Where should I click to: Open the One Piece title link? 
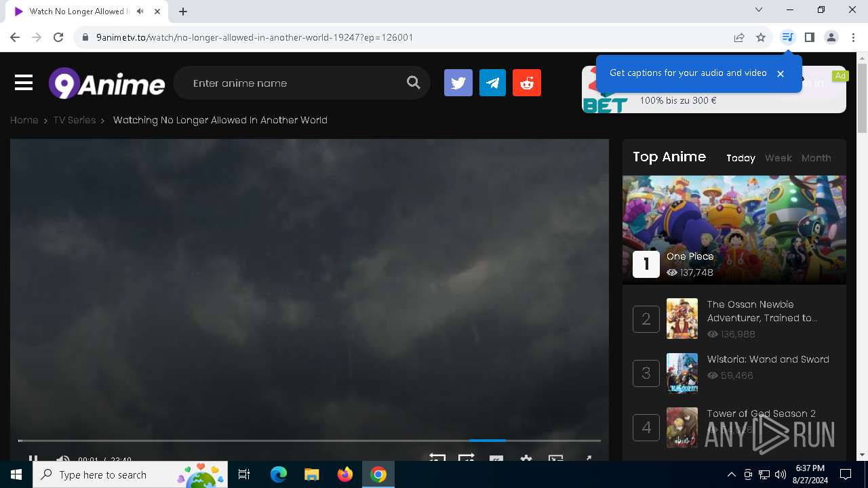click(x=690, y=256)
